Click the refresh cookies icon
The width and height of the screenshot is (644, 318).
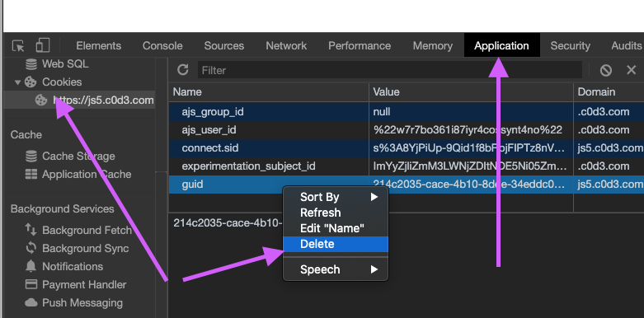183,70
